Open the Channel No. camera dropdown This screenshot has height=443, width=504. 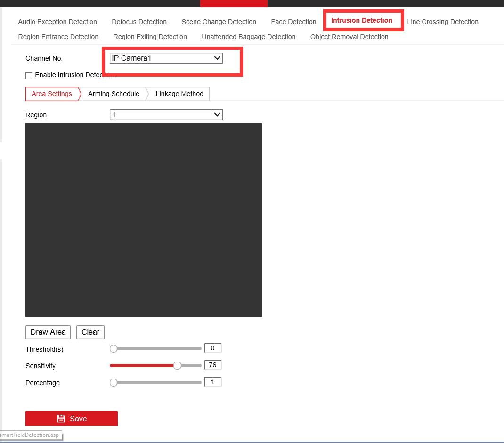click(x=166, y=58)
